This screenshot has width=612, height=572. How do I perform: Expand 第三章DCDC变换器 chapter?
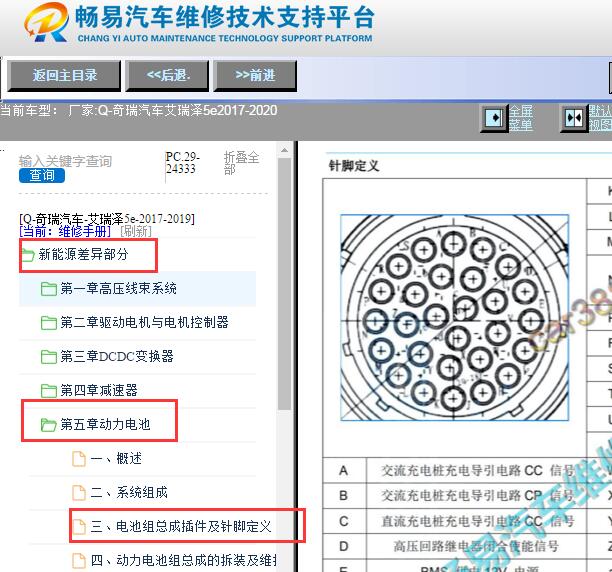coord(117,356)
